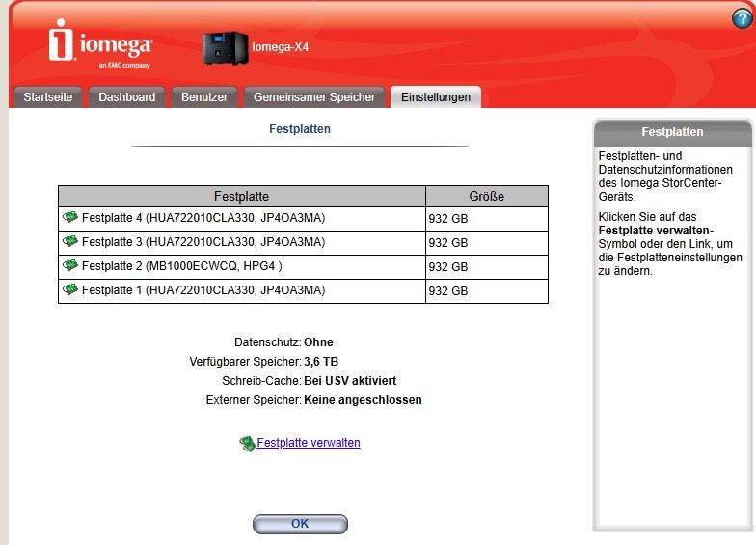Select Festplatte 1 (HUA722010CLA330) row text
756x545 pixels.
[x=203, y=290]
